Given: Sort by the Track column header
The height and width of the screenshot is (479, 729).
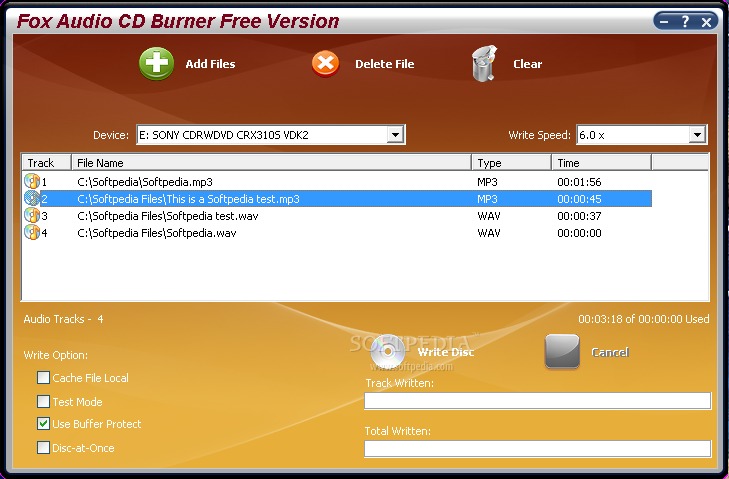Looking at the screenshot, I should (46, 163).
